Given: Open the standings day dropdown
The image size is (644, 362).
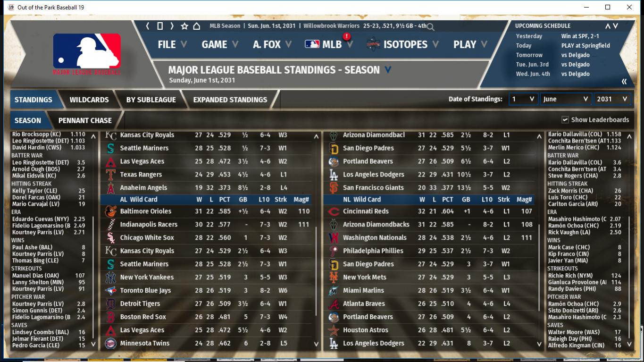Looking at the screenshot, I should [x=523, y=99].
